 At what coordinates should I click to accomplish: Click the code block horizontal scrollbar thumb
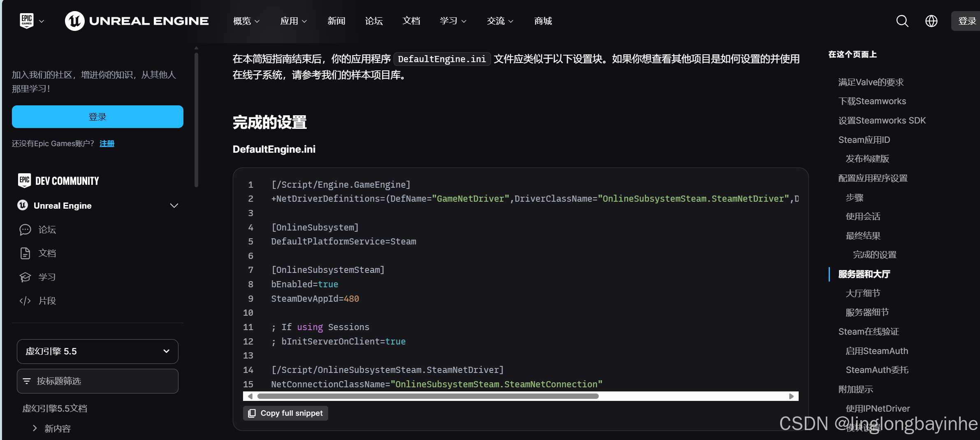click(x=428, y=396)
